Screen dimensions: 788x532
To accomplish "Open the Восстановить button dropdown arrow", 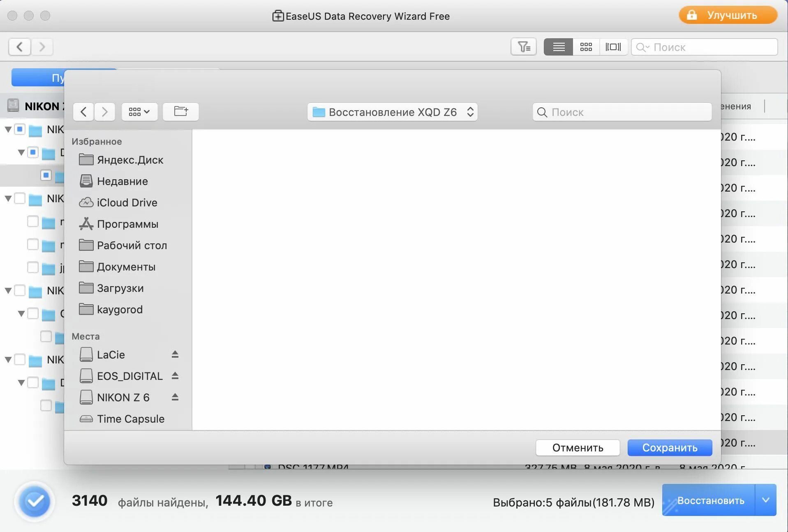I will [766, 500].
